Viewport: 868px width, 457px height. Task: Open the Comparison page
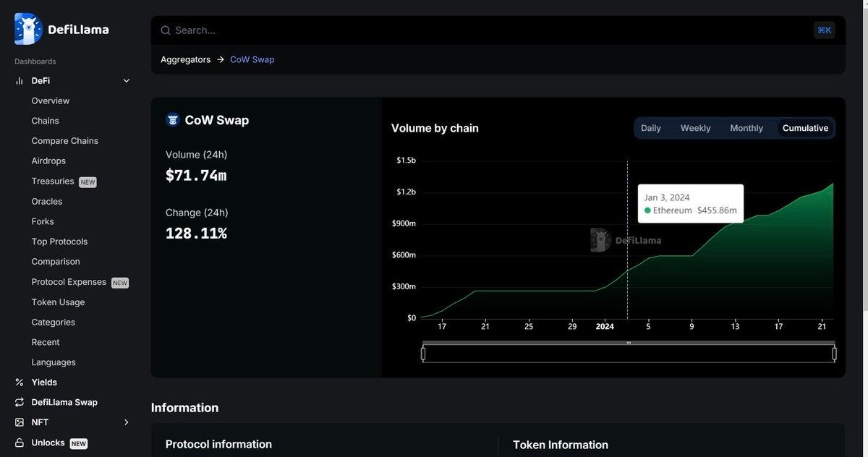click(56, 262)
